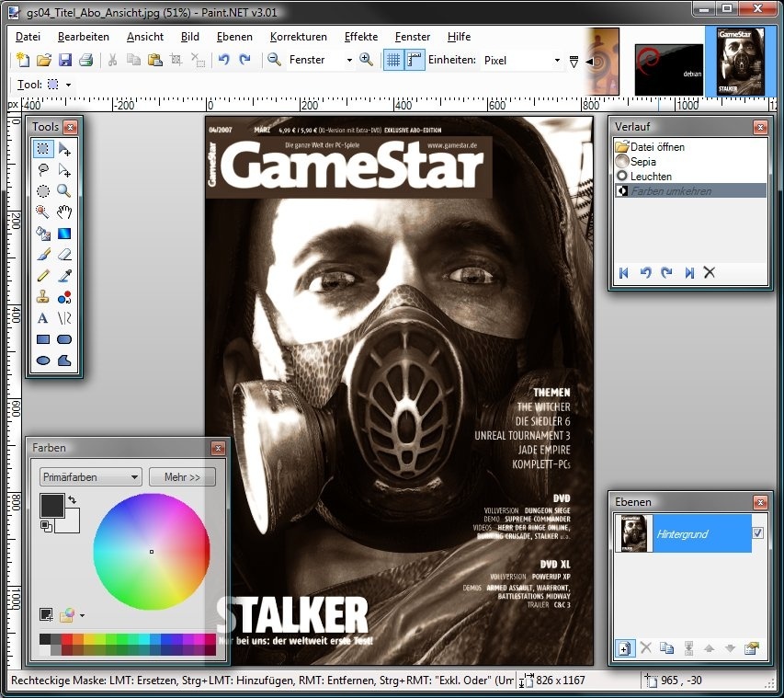The height and width of the screenshot is (698, 784).
Task: Toggle the pixel grid display
Action: [393, 60]
